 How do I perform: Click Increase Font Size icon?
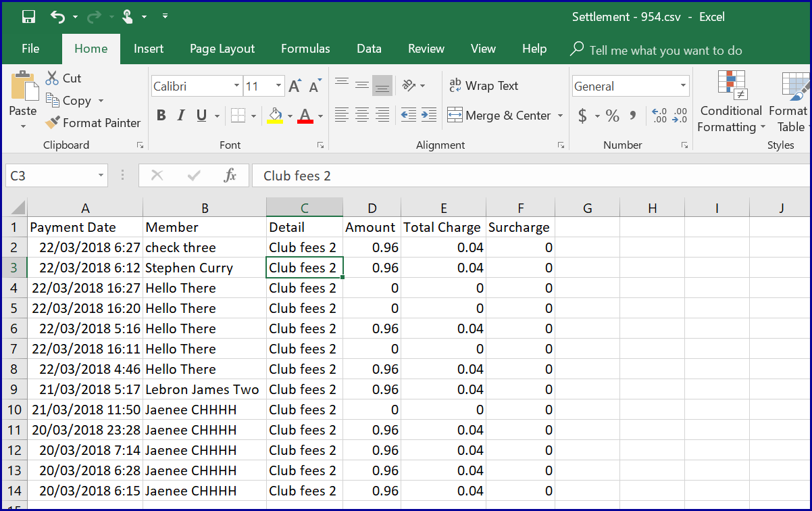[295, 87]
